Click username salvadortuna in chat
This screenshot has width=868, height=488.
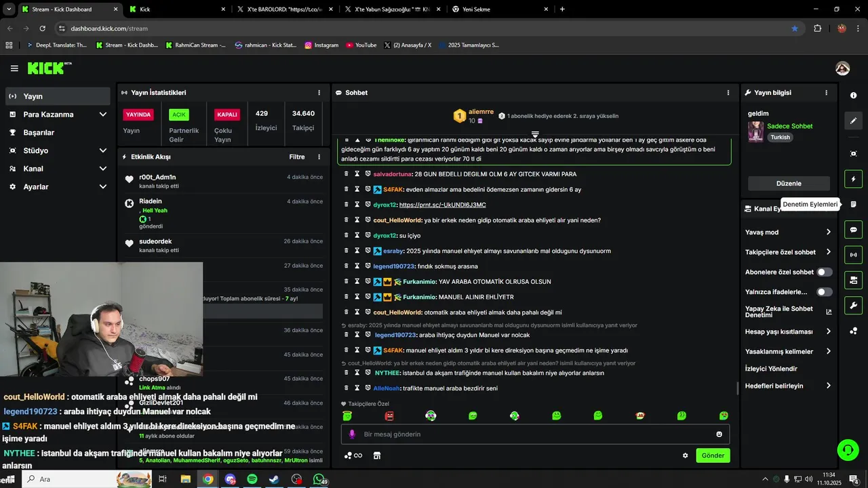(393, 174)
